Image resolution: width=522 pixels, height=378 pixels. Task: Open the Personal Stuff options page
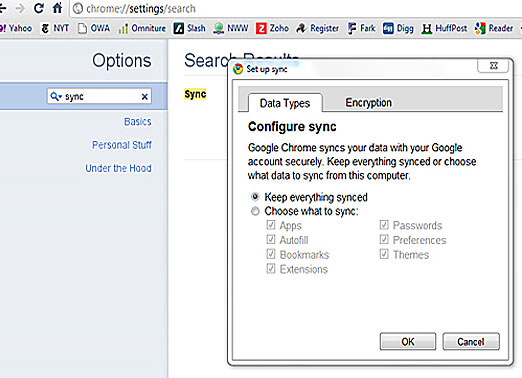tap(122, 145)
